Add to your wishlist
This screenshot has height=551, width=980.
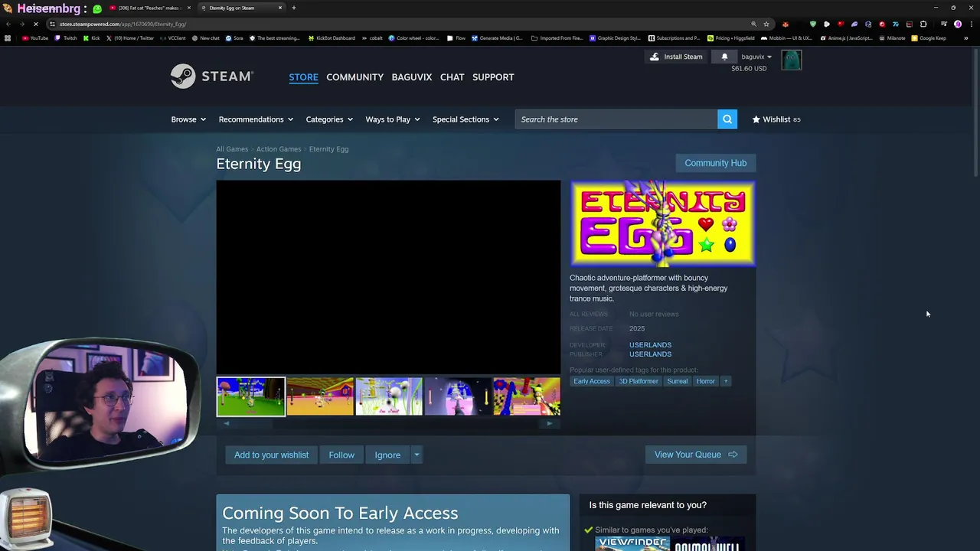coord(271,455)
